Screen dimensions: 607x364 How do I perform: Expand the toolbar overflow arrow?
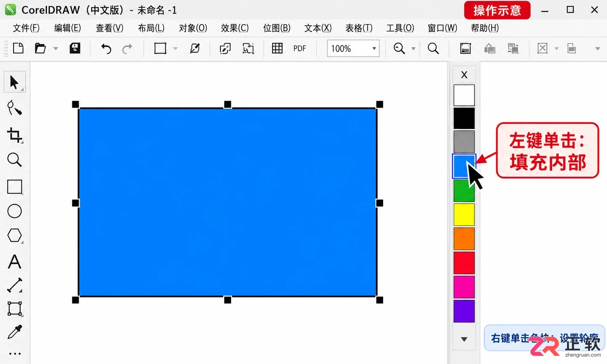(597, 49)
